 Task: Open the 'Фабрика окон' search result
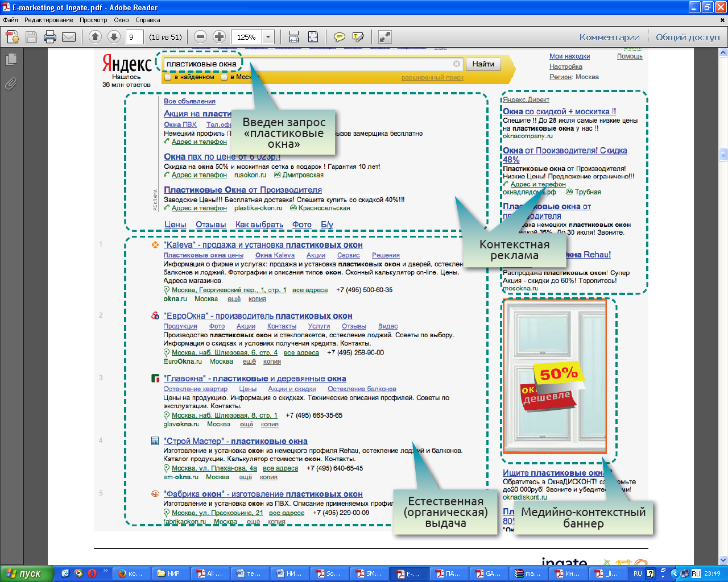coord(263,494)
